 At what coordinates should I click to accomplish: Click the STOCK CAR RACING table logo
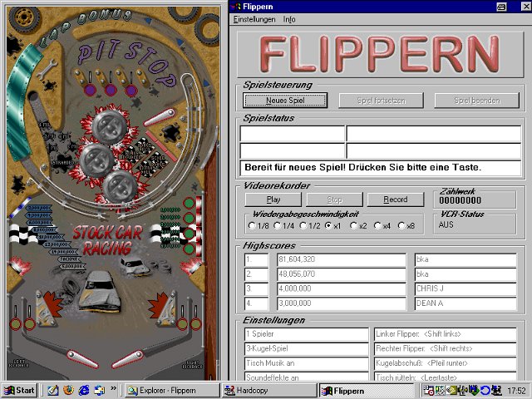click(107, 240)
